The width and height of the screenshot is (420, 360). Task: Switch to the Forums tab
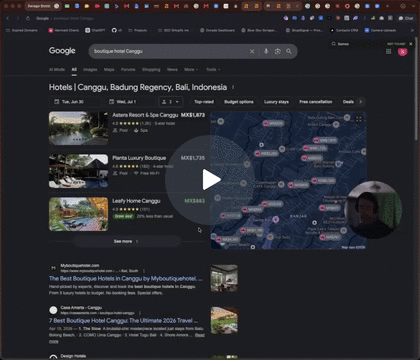coord(128,70)
